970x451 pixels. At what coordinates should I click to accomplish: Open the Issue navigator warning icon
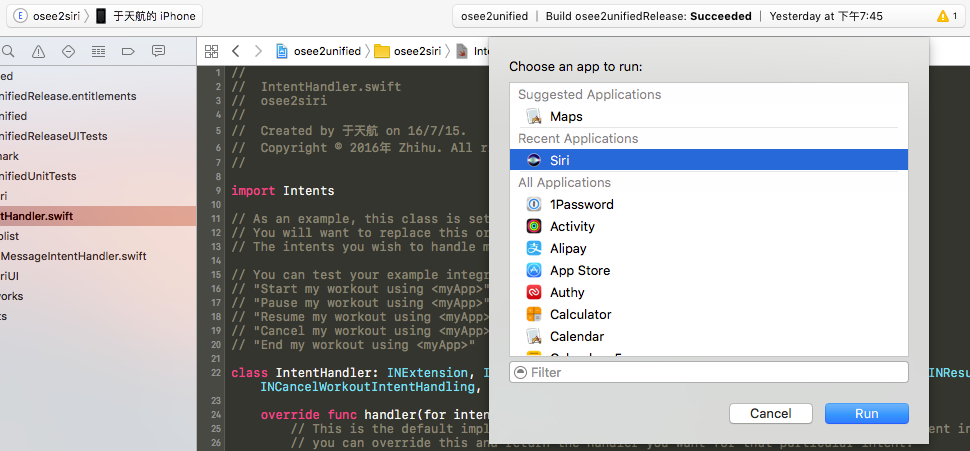(x=38, y=51)
